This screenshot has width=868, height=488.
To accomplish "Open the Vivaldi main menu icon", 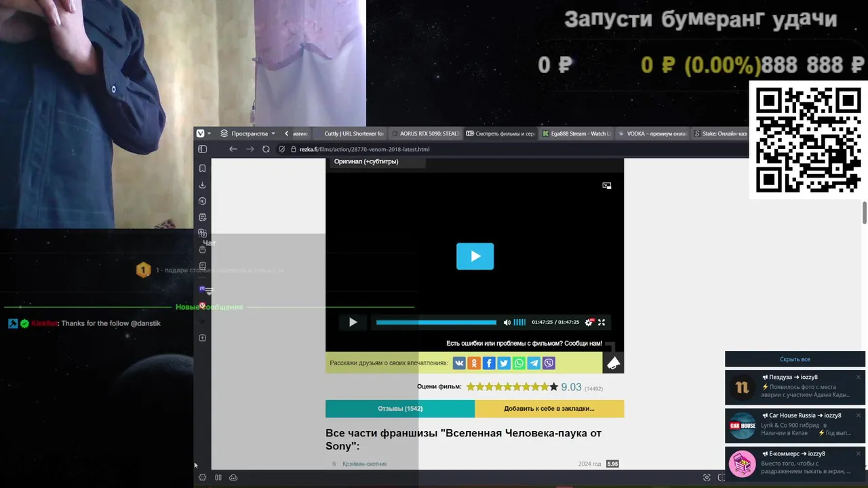I will 201,134.
